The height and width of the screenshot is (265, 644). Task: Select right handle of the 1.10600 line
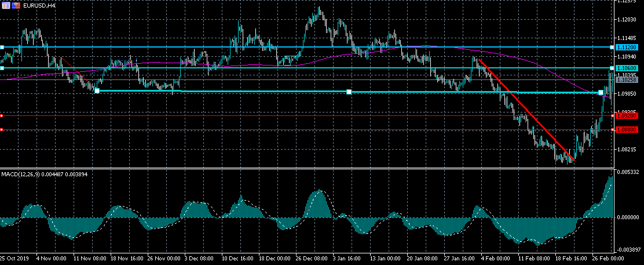[612, 68]
